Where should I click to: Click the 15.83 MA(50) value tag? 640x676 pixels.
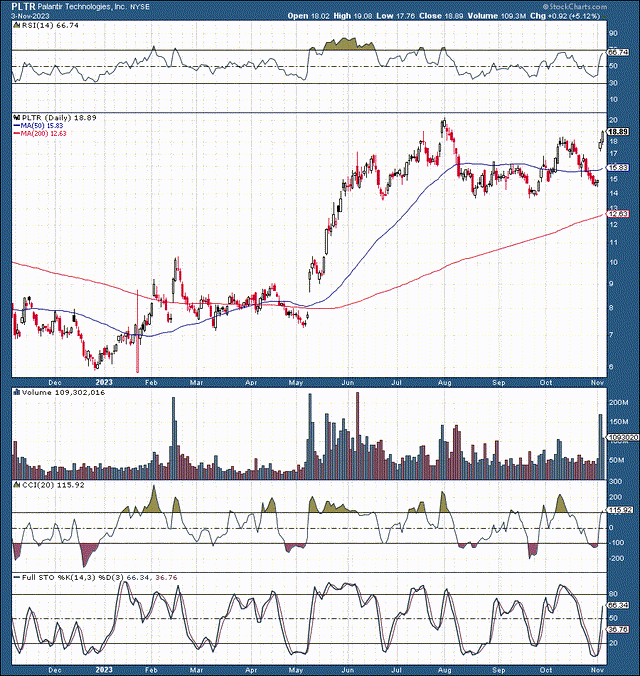coord(618,167)
